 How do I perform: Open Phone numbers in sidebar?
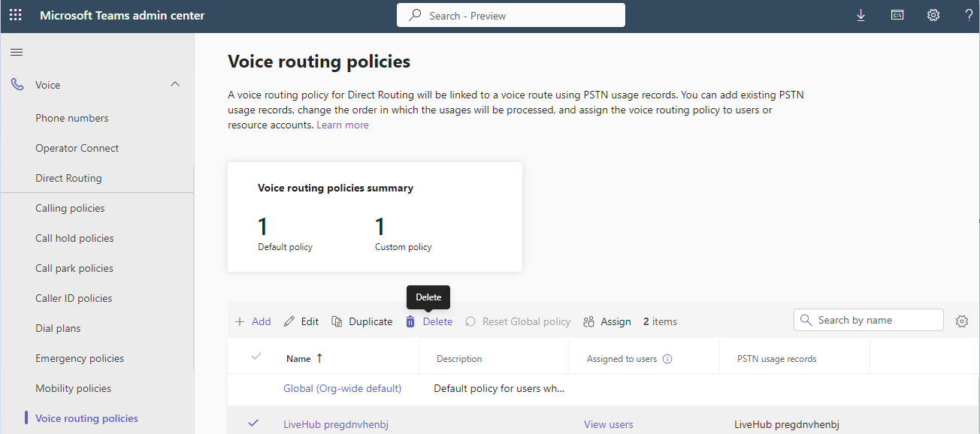[x=72, y=118]
